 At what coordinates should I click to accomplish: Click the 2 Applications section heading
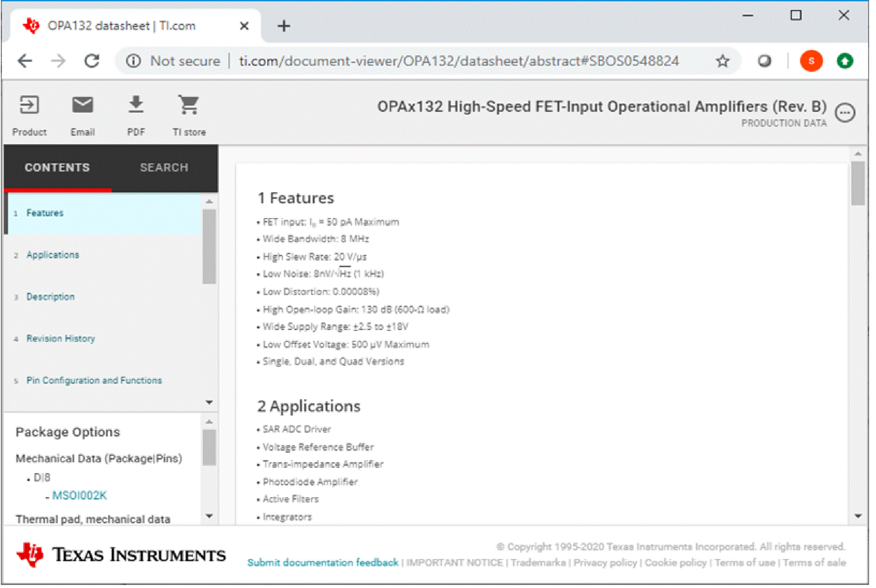coord(309,407)
